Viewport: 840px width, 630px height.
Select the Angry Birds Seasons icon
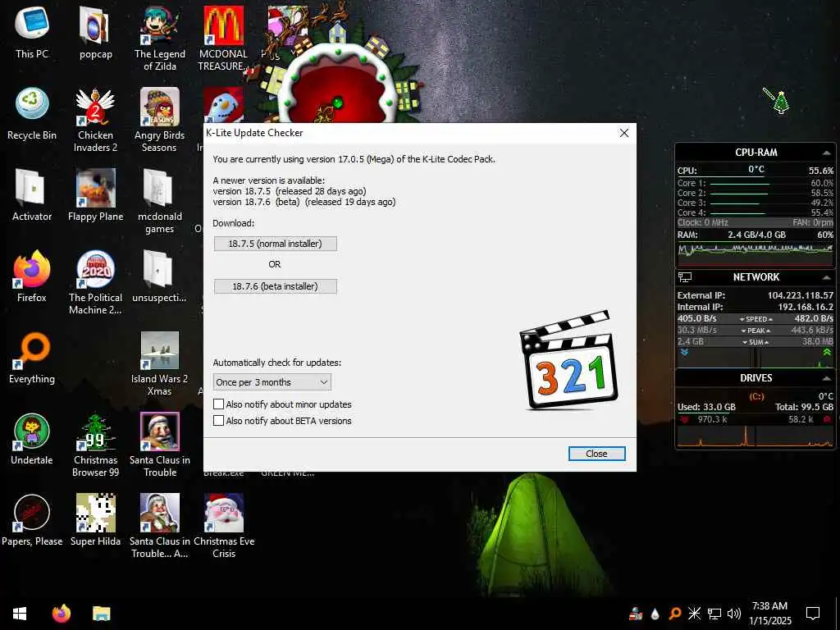pyautogui.click(x=160, y=120)
